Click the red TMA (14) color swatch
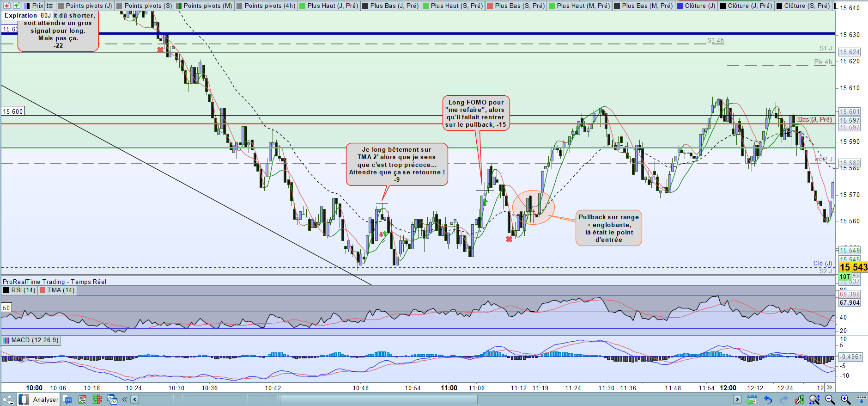This screenshot has height=406, width=868. pyautogui.click(x=42, y=290)
